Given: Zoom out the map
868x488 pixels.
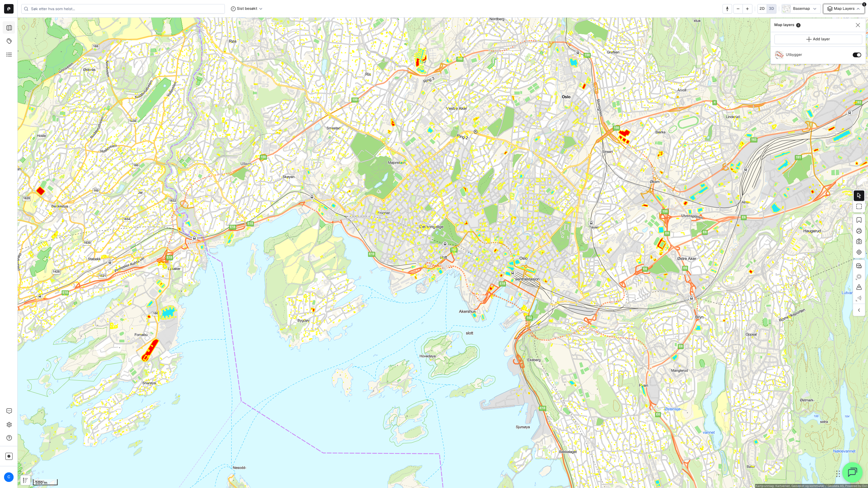Looking at the screenshot, I should (738, 9).
